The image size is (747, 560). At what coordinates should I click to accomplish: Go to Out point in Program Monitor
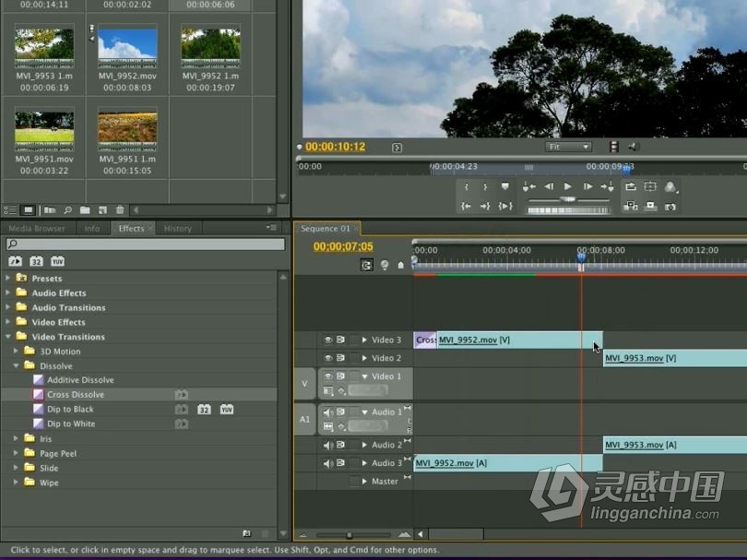[x=485, y=207]
